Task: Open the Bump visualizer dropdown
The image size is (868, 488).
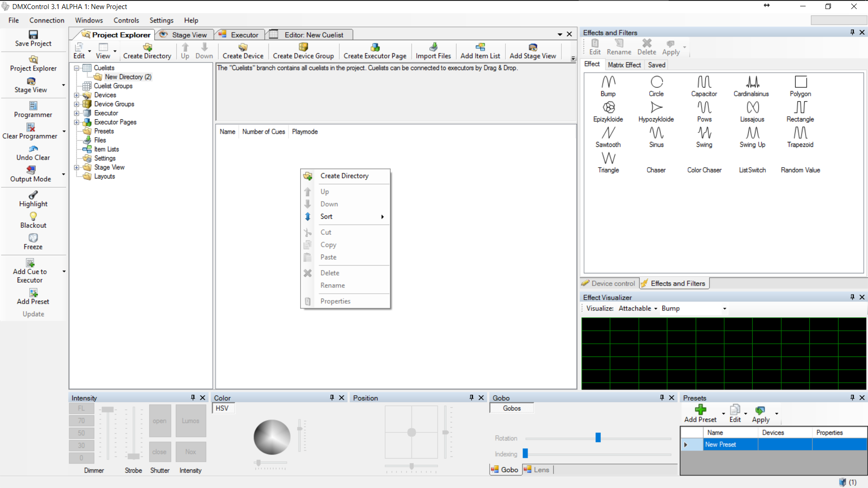Action: 724,309
